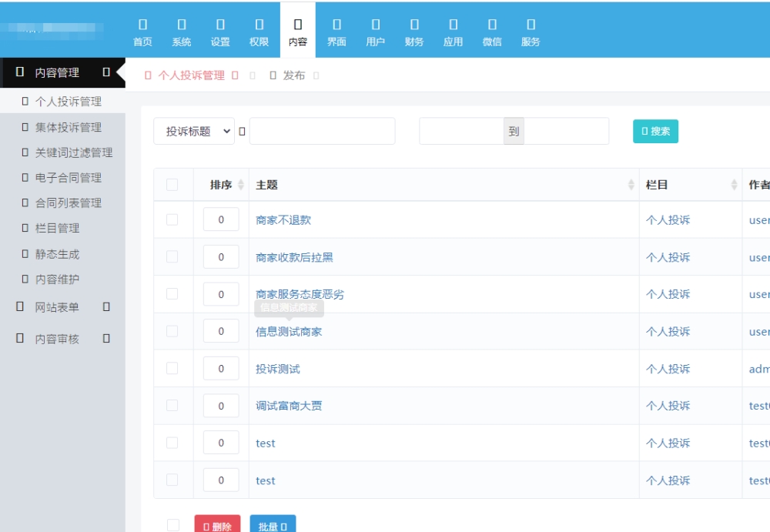
Task: Toggle the bottom checkbox beside 删除 button
Action: [172, 525]
